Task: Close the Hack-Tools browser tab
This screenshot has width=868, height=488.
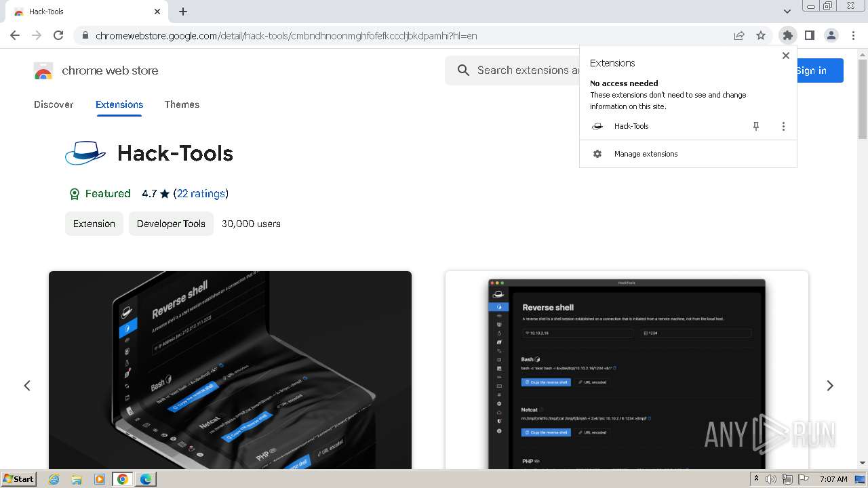Action: click(x=157, y=12)
